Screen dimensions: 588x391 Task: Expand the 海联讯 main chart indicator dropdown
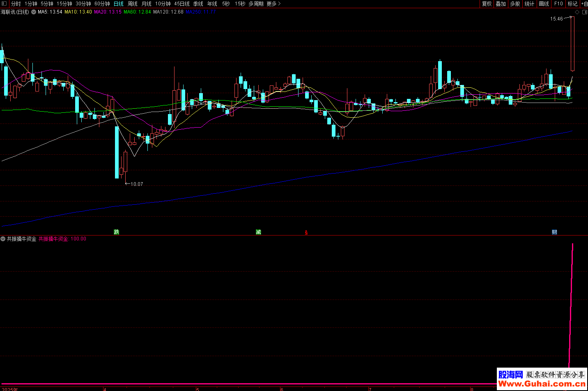coord(34,12)
